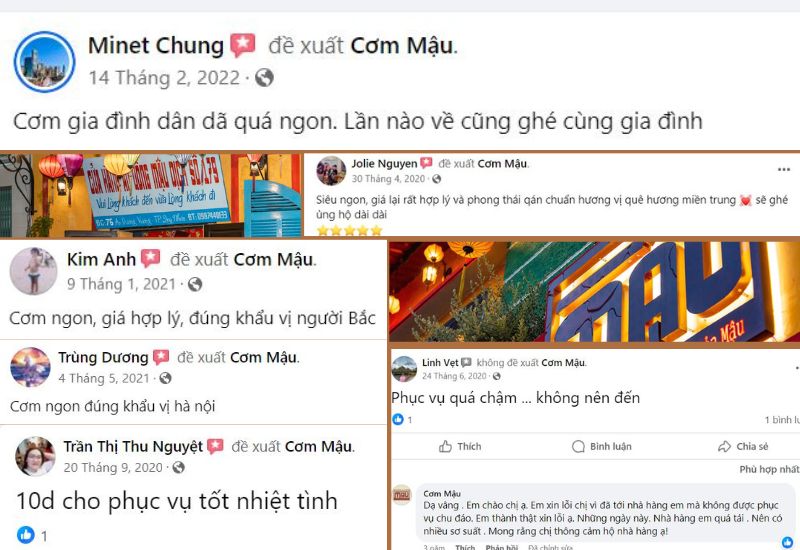Open Trùng Dương's profile name link
800x550 pixels.
point(103,357)
